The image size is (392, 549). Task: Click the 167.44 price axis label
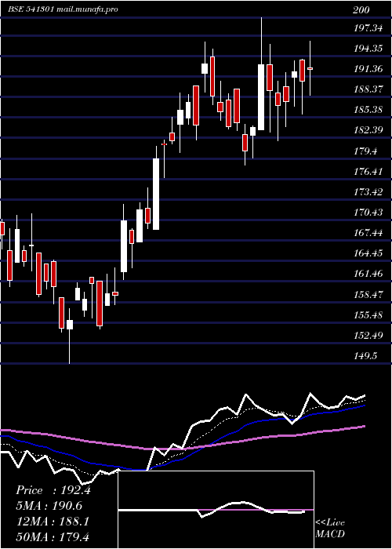point(368,232)
